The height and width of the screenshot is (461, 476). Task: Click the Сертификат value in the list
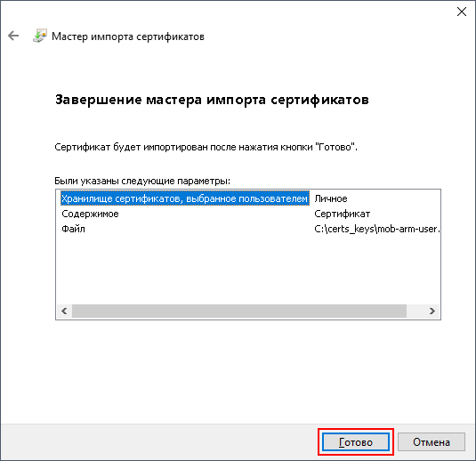click(343, 214)
